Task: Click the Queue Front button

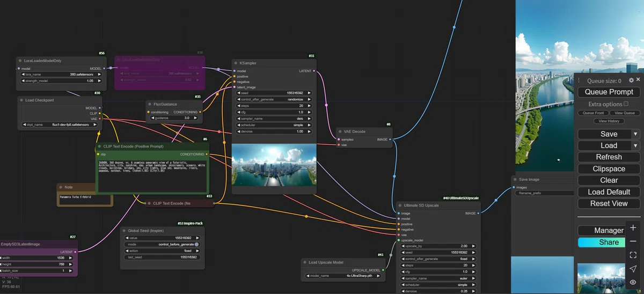Action: (593, 113)
